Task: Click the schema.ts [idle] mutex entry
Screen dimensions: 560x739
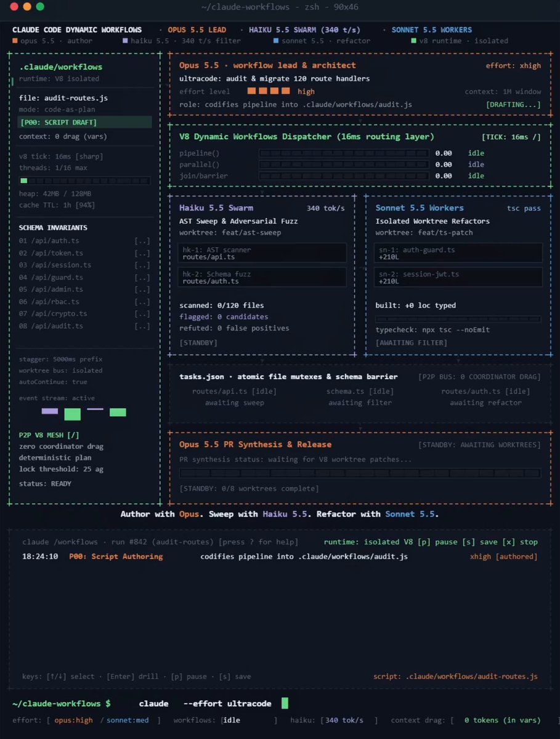Action: click(x=360, y=391)
